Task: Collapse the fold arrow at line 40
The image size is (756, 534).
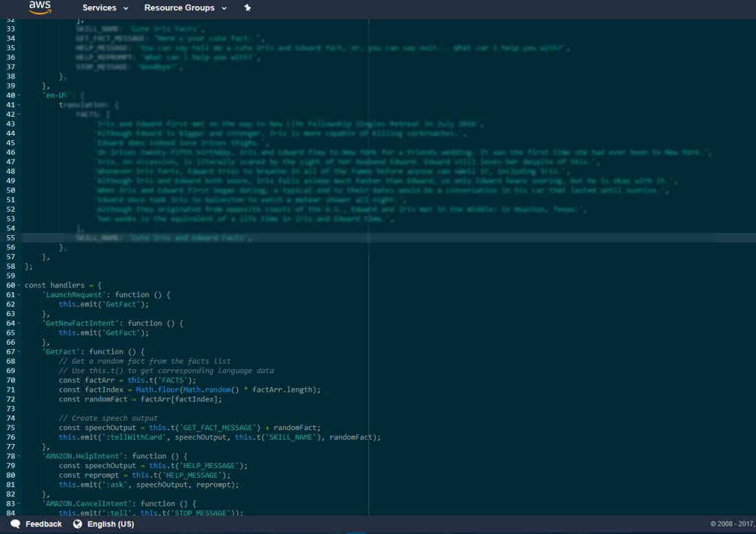Action: tap(19, 96)
